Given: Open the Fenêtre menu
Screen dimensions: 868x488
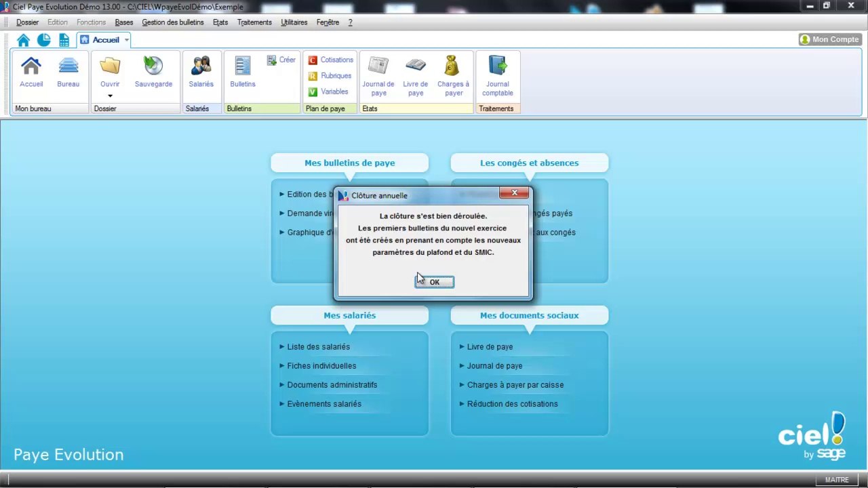Looking at the screenshot, I should 328,22.
